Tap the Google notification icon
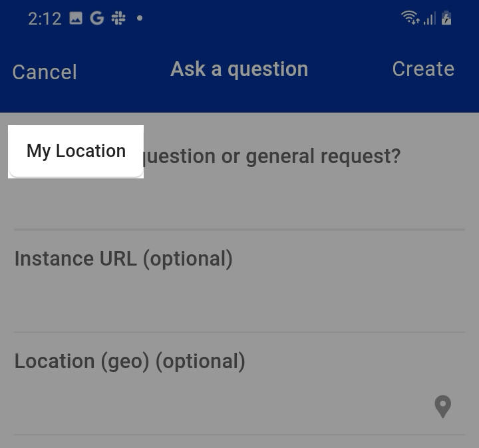This screenshot has width=479, height=448. [97, 19]
